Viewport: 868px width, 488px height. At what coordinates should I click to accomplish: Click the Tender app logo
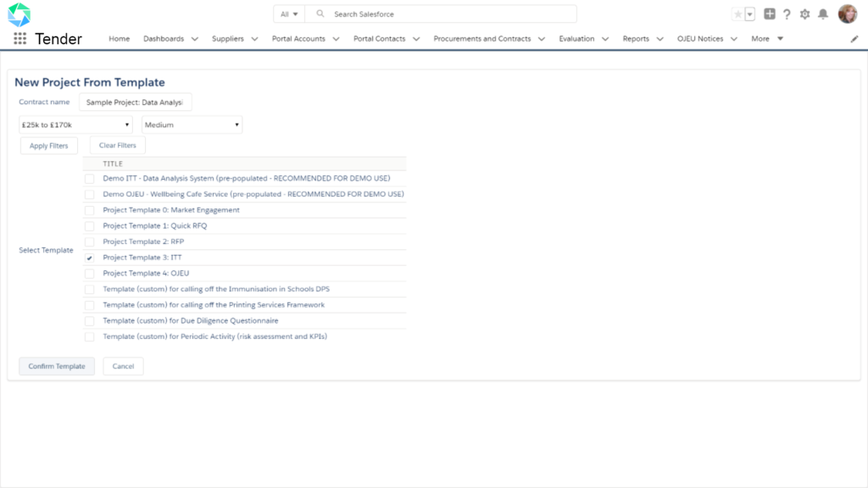pos(19,15)
